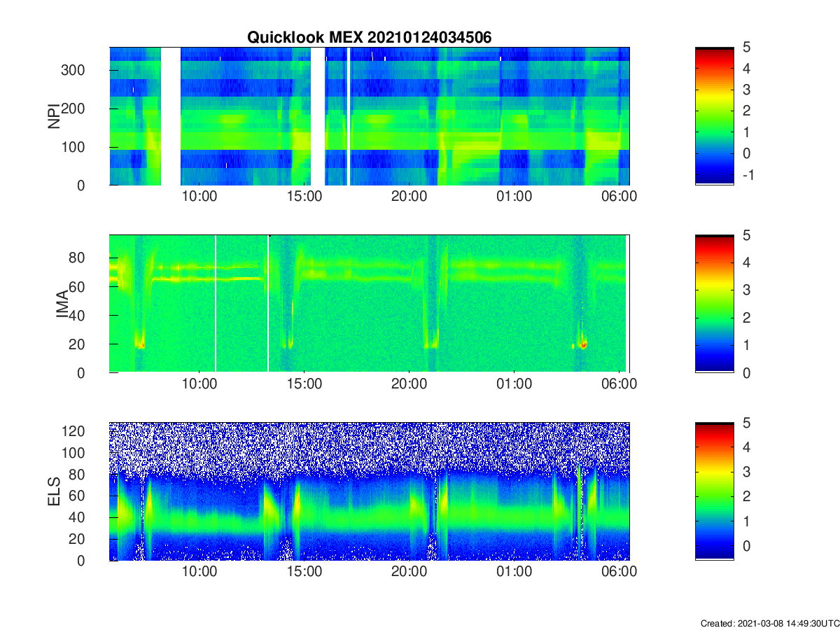Click inside the IMA spectrogram plot
The image size is (840, 630).
[370, 304]
